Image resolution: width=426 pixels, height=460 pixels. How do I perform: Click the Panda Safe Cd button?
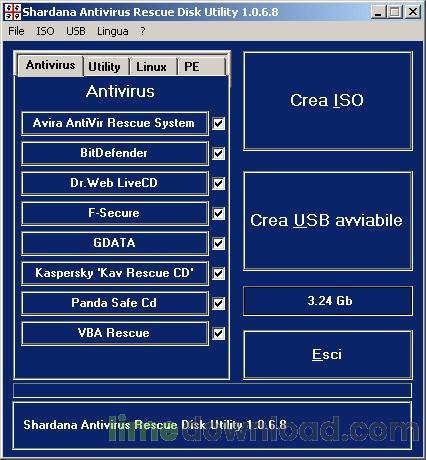tap(115, 303)
